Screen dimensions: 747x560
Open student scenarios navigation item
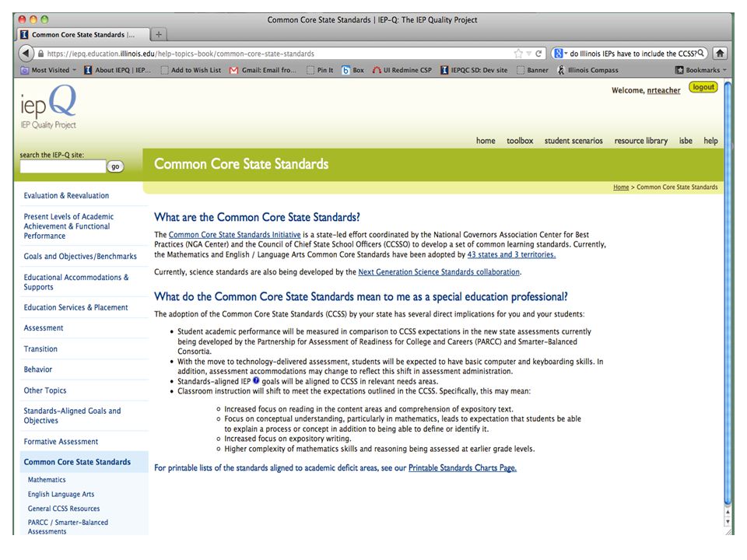coord(573,141)
